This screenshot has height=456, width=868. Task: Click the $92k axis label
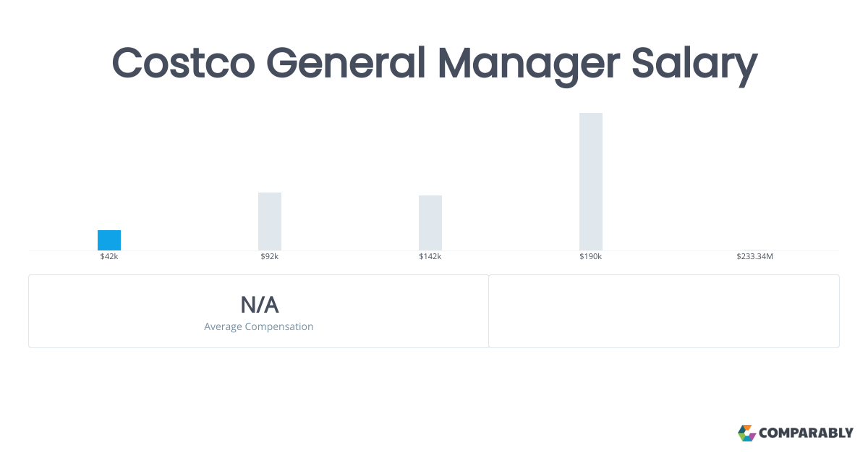(270, 257)
